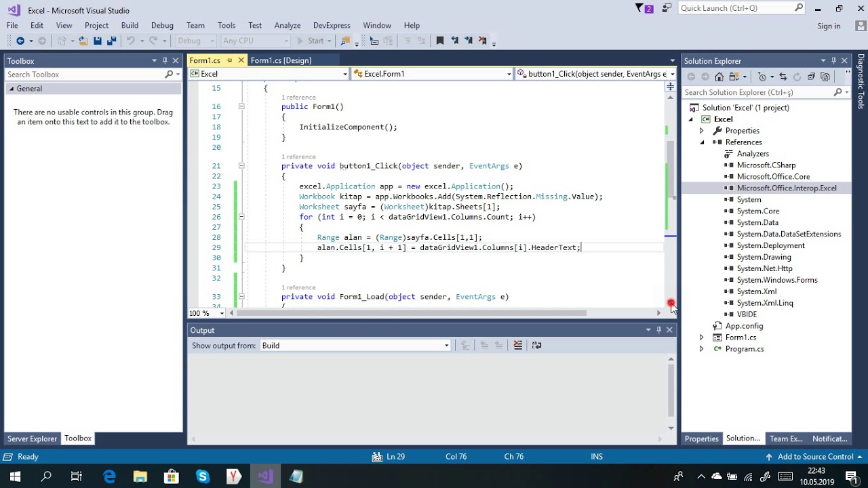Collapse the References node in Solution Explorer
Screen dimensions: 868x488
click(x=702, y=142)
